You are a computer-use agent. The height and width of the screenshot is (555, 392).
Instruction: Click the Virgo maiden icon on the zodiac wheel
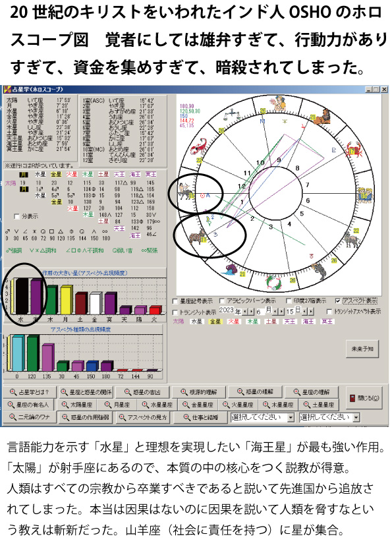point(279,103)
